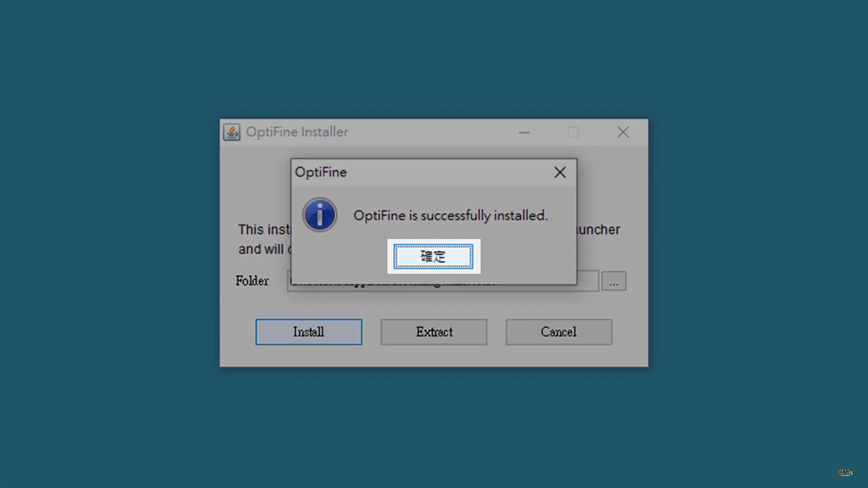Click the Folder label
The image size is (868, 488).
[x=252, y=281]
